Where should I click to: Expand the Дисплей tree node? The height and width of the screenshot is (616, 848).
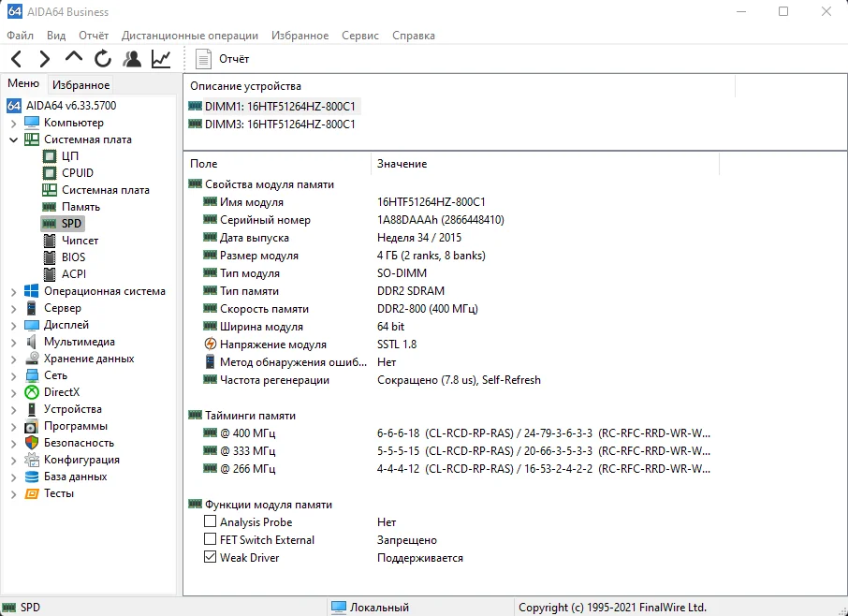[13, 325]
